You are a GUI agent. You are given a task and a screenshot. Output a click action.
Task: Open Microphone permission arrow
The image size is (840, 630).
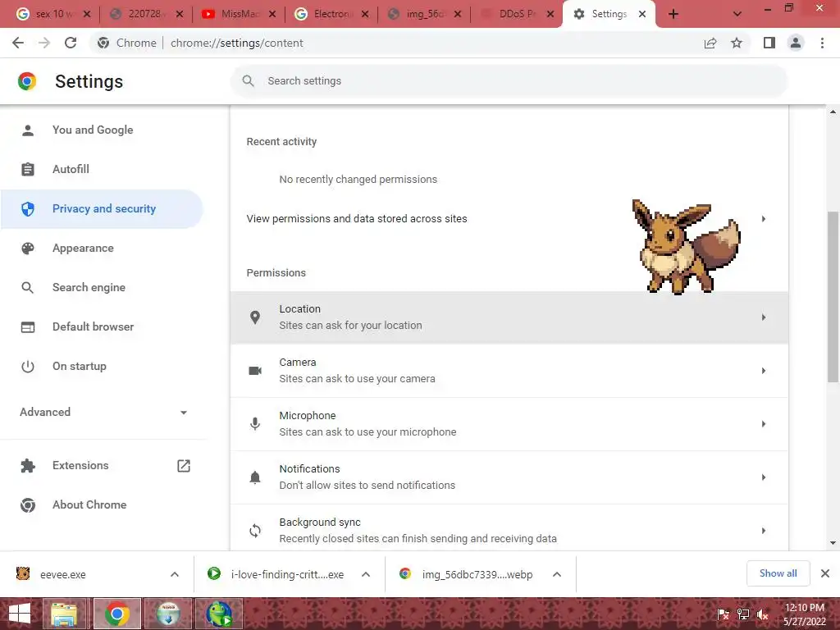[764, 424]
